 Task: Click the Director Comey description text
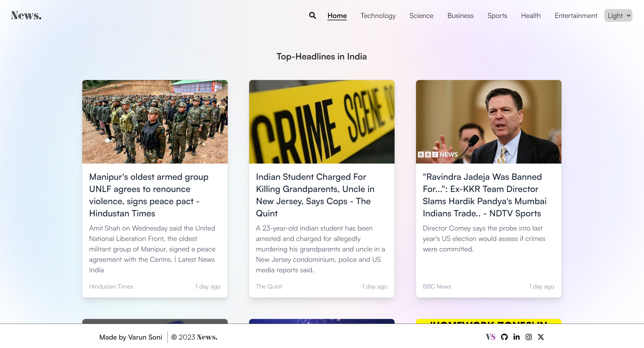pos(484,239)
